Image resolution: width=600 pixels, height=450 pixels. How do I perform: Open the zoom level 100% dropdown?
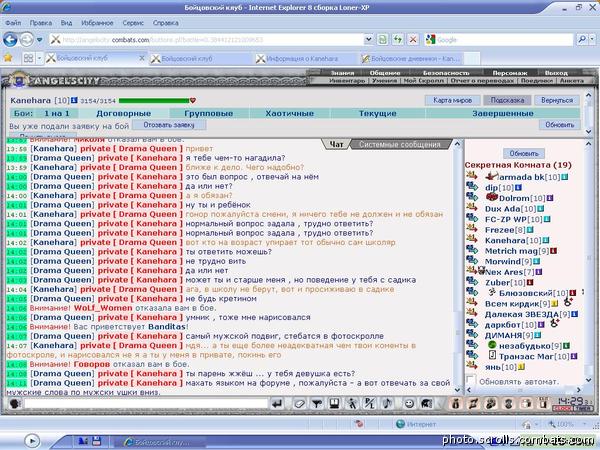pos(584,424)
